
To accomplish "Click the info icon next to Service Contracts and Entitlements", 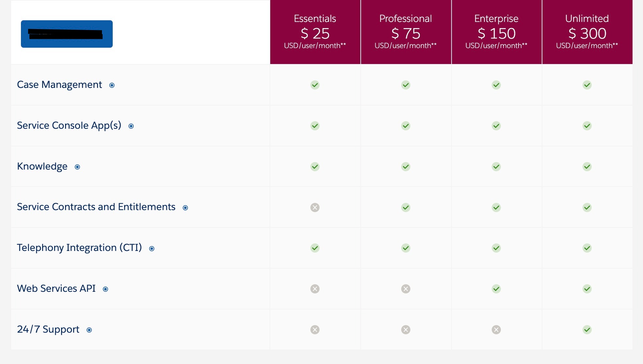I will [x=186, y=207].
